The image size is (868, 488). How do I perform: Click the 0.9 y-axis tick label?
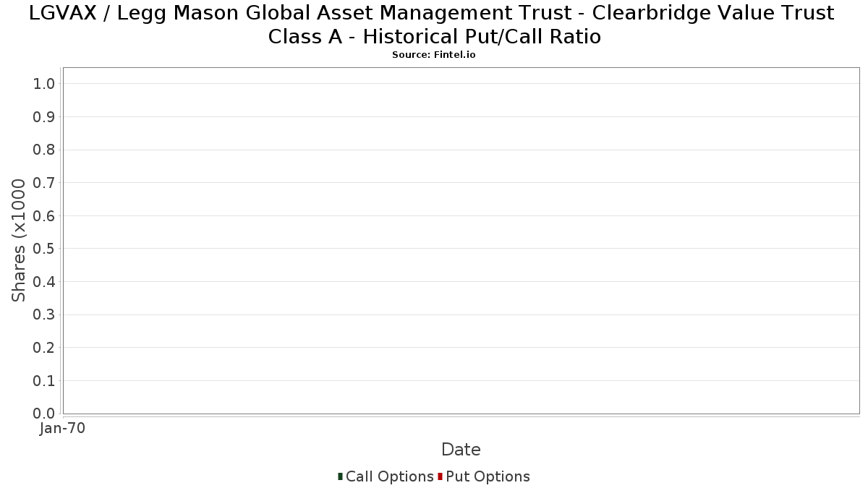tap(44, 117)
